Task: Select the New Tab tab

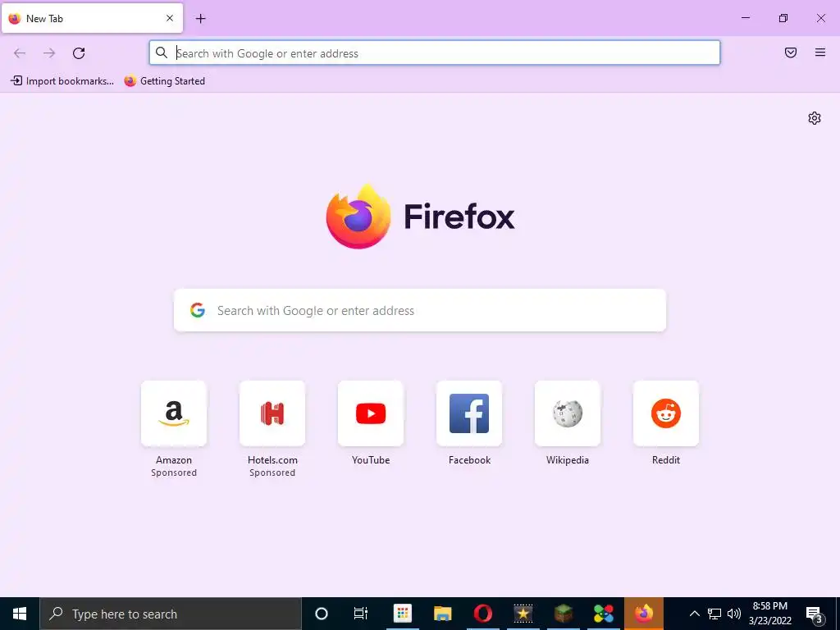Action: [x=92, y=18]
